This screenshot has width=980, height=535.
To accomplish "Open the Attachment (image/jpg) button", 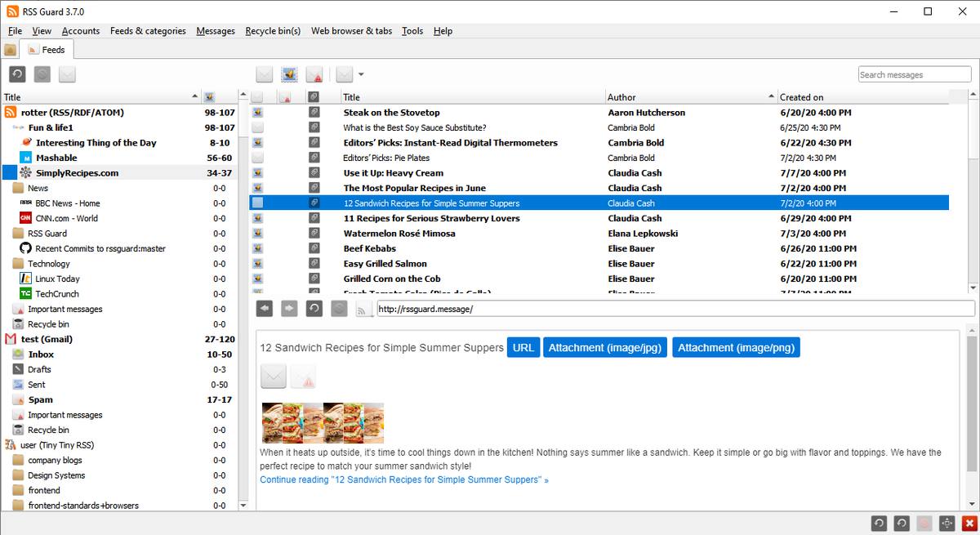I will (x=605, y=347).
